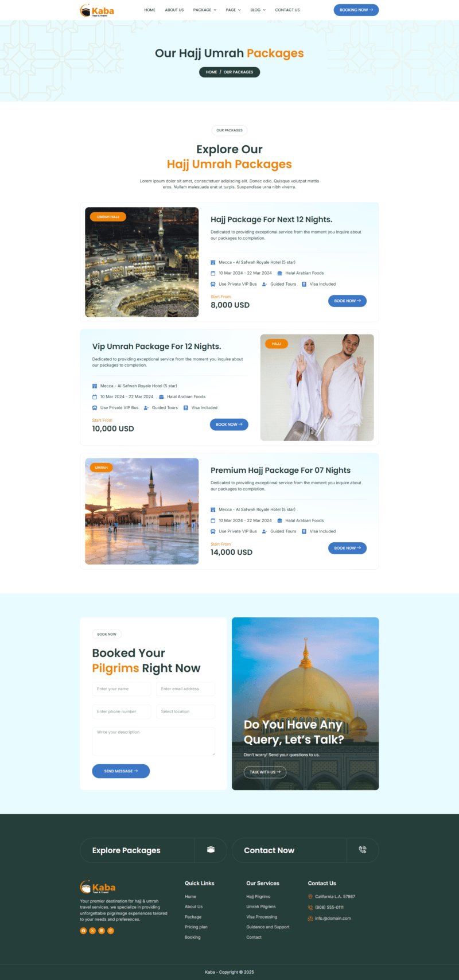This screenshot has height=980, width=459.
Task: Click SEND MESSAGE button
Action: click(x=121, y=771)
